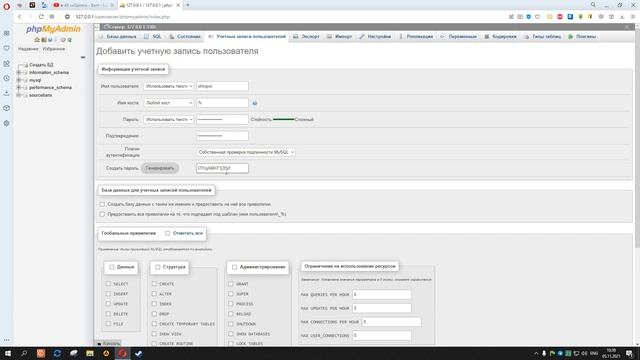Open the Status tab

point(185,37)
